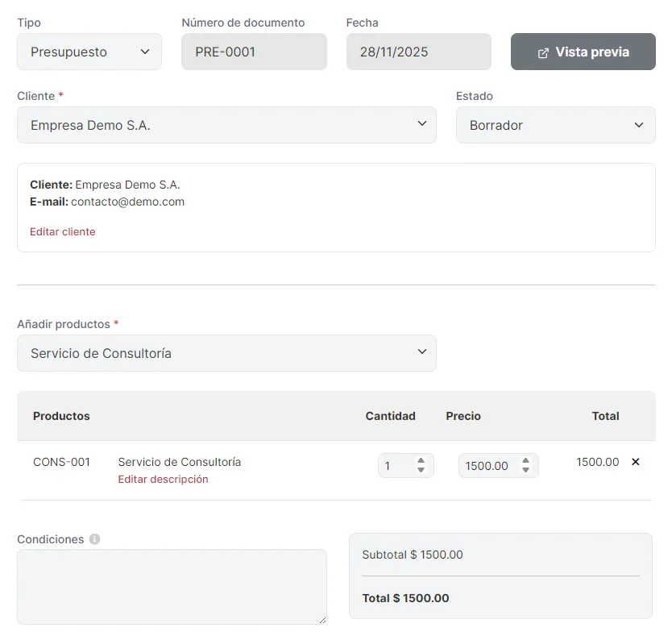Image resolution: width=672 pixels, height=636 pixels.
Task: Click the Cantidad number input showing 1
Action: coord(395,466)
